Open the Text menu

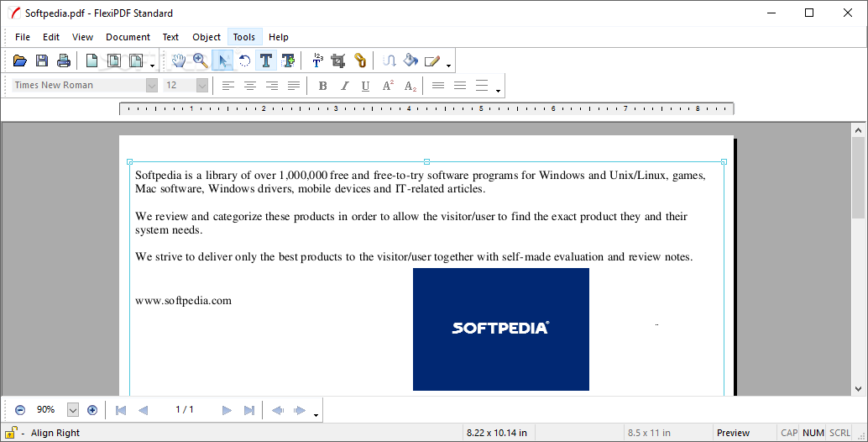coord(170,37)
